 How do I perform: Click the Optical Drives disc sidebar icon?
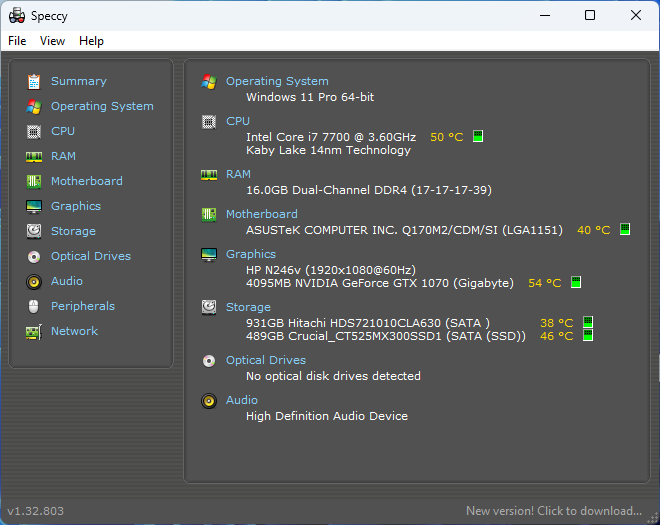click(x=34, y=256)
